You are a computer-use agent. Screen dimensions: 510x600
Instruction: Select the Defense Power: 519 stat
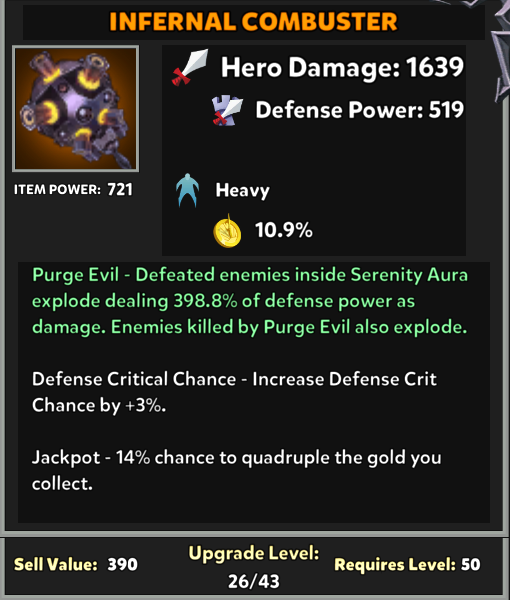pyautogui.click(x=360, y=110)
